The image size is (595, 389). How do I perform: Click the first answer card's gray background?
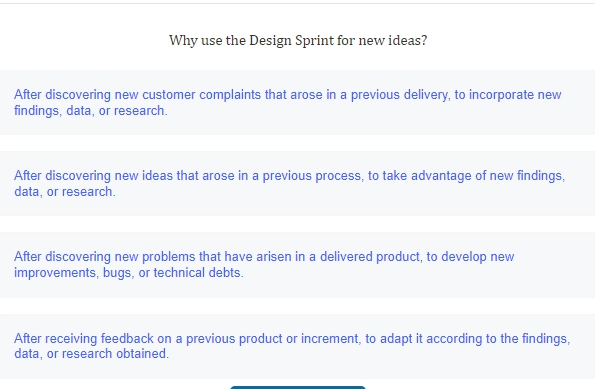pyautogui.click(x=298, y=102)
